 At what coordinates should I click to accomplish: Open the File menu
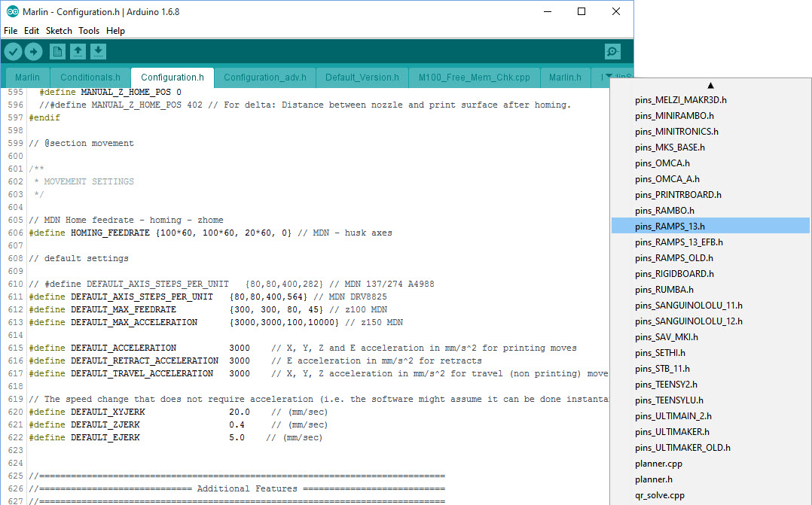pos(11,31)
